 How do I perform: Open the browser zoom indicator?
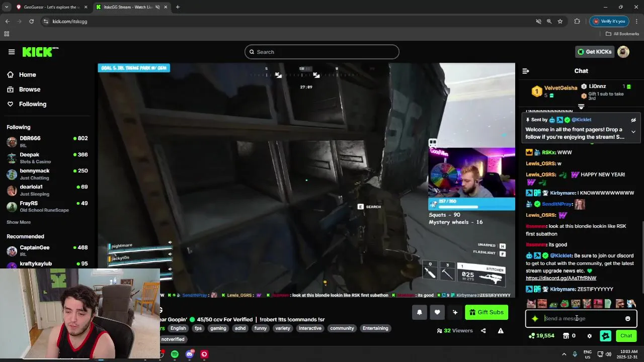549,21
